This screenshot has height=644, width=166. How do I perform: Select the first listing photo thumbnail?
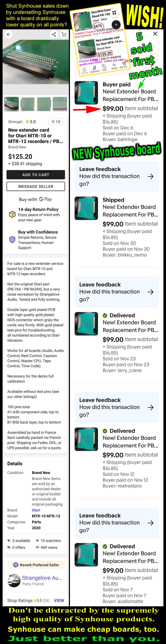11,104
